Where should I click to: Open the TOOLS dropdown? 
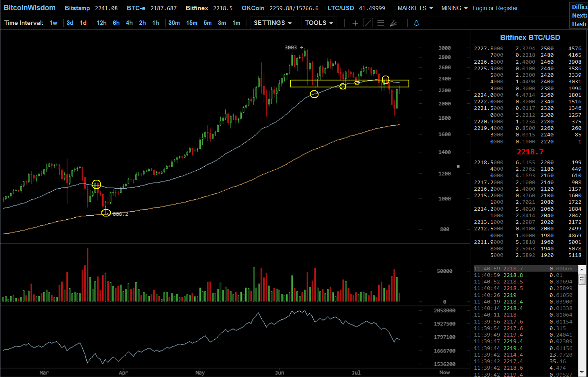click(x=319, y=23)
